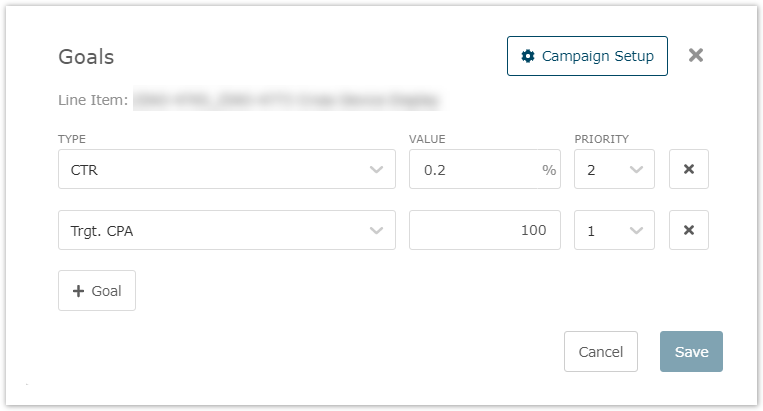
Task: Open the Trgt. CPA type dropdown
Action: click(227, 231)
